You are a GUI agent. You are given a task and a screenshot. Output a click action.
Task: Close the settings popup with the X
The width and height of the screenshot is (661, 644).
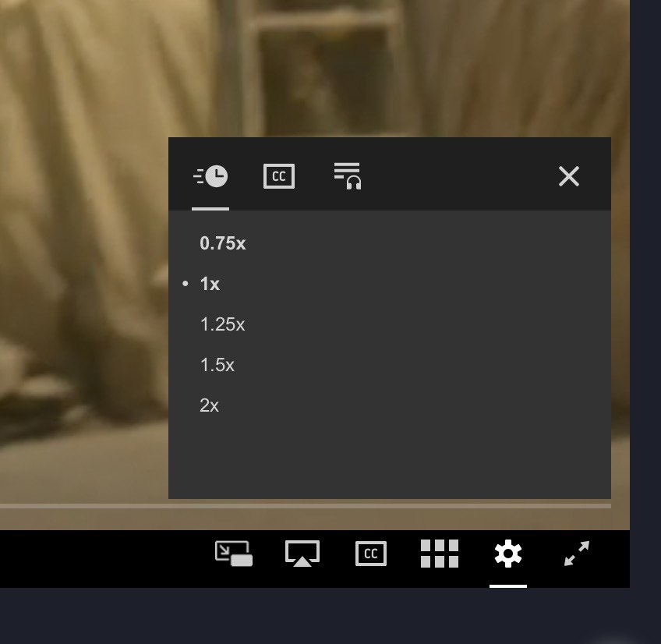tap(569, 176)
